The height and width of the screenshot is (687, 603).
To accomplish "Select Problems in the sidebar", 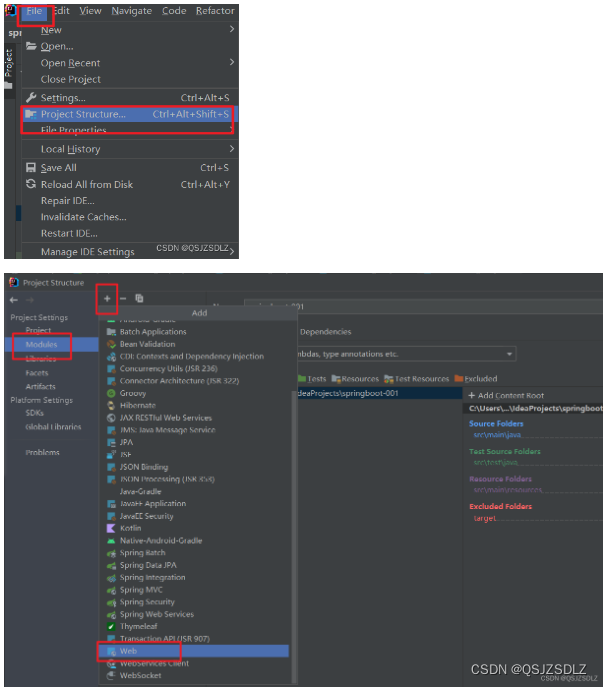I will tap(42, 452).
